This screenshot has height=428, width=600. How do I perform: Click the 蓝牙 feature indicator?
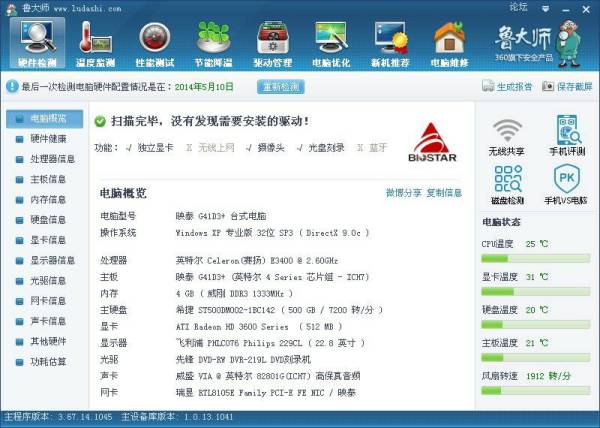tap(372, 148)
